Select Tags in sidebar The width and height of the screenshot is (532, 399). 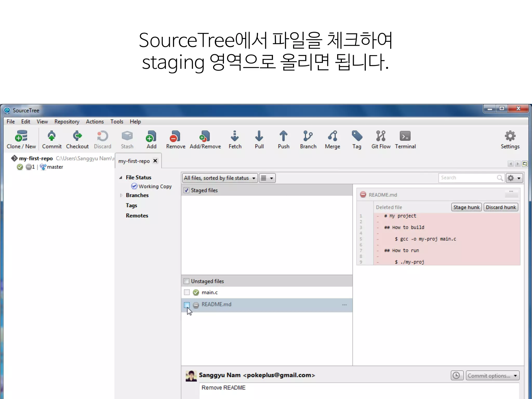(x=131, y=205)
